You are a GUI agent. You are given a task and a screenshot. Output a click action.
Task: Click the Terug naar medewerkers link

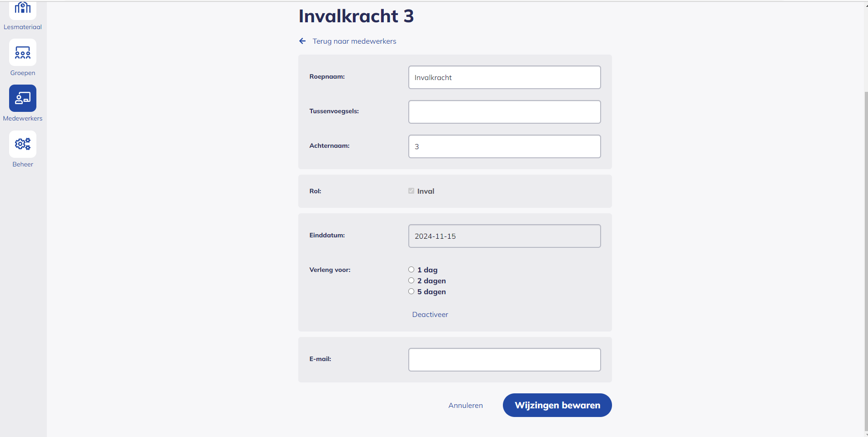354,41
